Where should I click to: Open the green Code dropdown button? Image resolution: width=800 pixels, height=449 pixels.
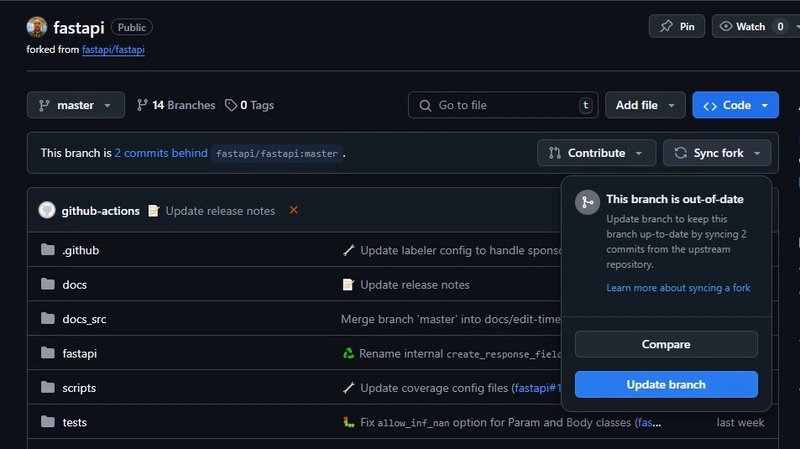pyautogui.click(x=735, y=105)
